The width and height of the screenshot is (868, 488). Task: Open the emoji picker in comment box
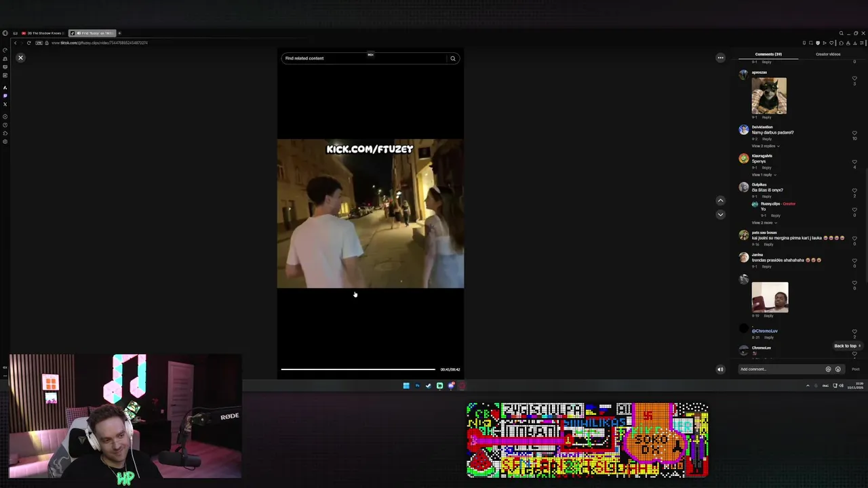click(x=837, y=369)
